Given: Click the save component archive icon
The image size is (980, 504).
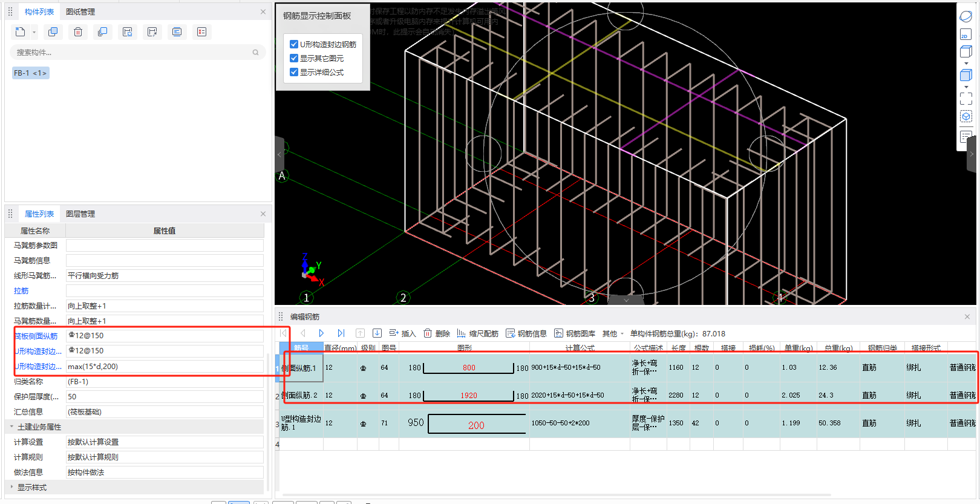Looking at the screenshot, I should [128, 32].
